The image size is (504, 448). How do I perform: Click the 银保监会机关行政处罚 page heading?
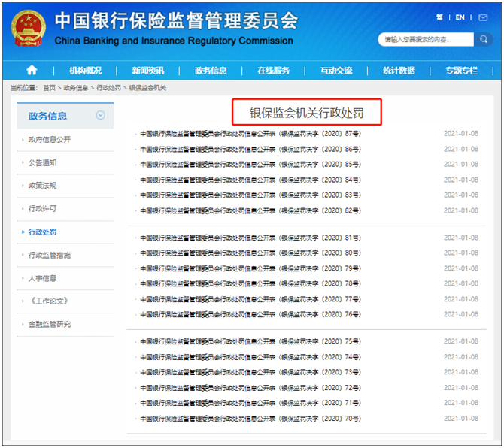point(307,113)
